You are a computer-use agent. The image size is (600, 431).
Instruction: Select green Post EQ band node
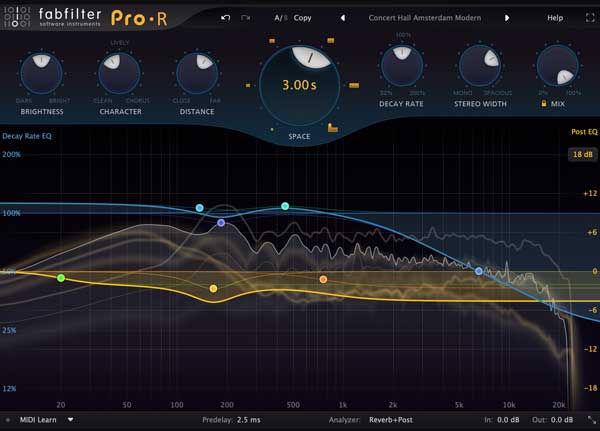(x=61, y=278)
